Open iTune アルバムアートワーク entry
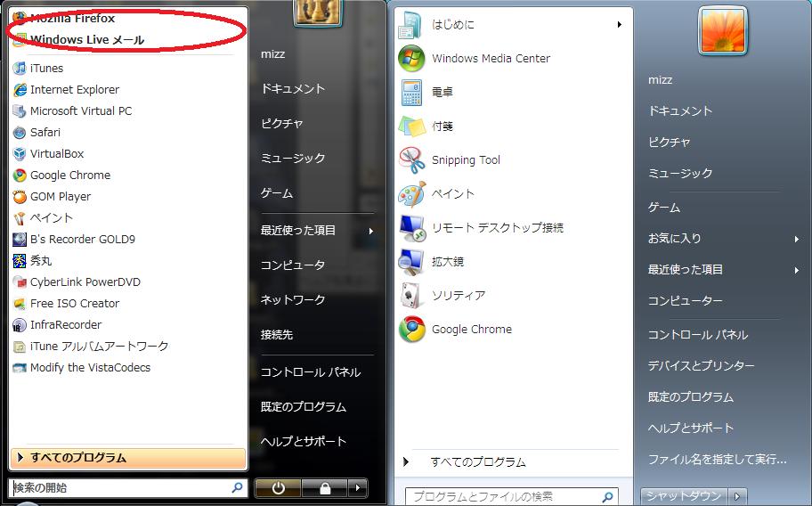The image size is (812, 506). tap(91, 346)
